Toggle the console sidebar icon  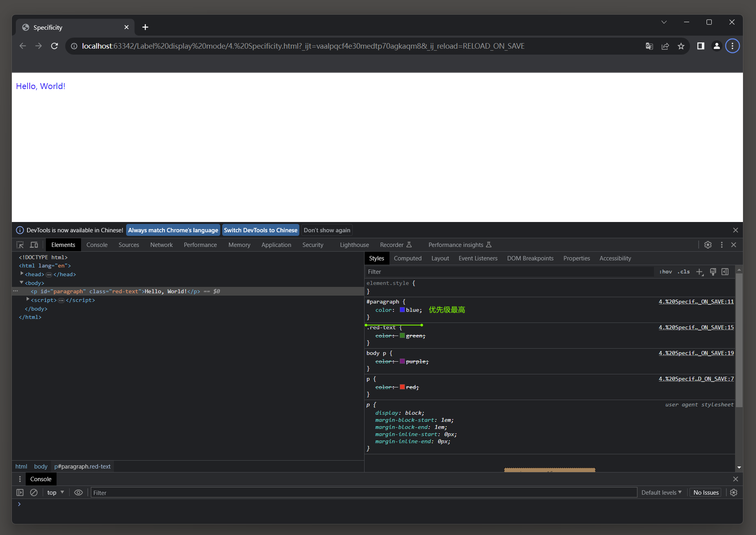click(x=20, y=493)
